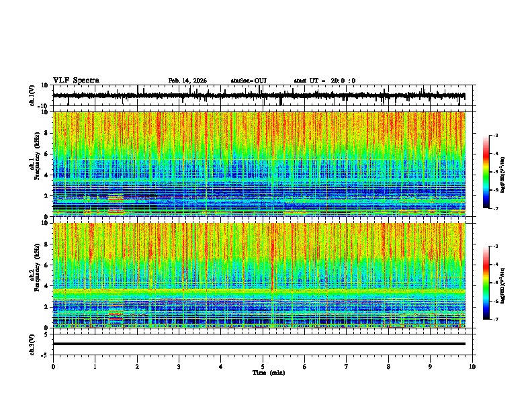532x411 pixels.
Task: Click the "-5" tick on ch.3(V) axis
Action: [x=45, y=355]
